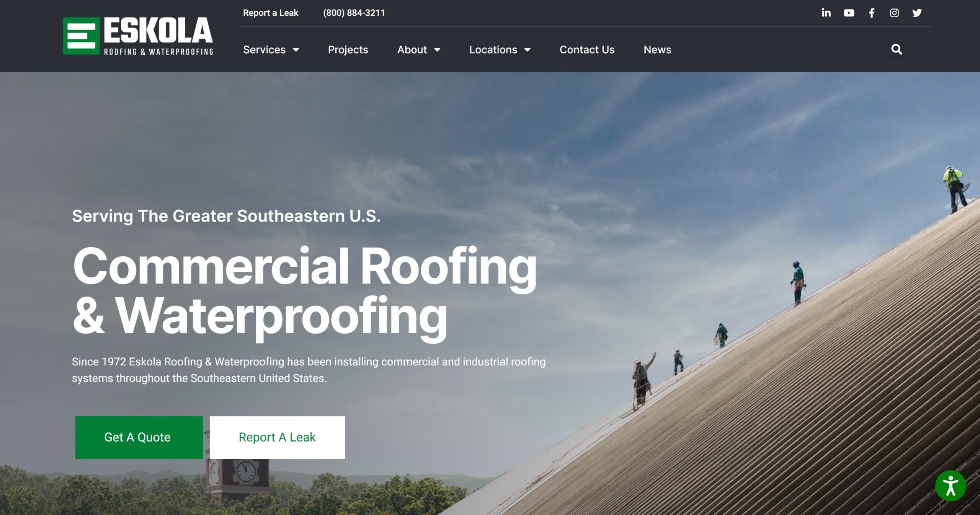Open the Instagram profile icon
This screenshot has height=515, width=980.
894,13
